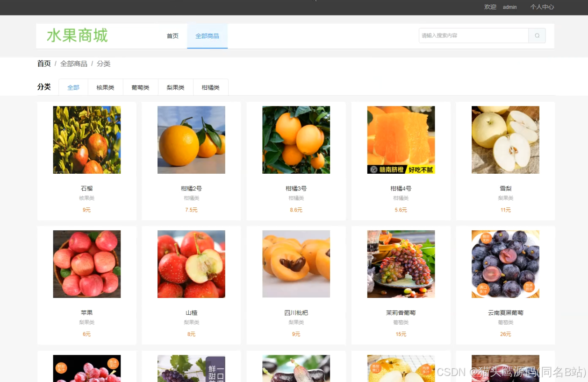Click the 雪梨 product name
The image size is (588, 382).
click(506, 189)
